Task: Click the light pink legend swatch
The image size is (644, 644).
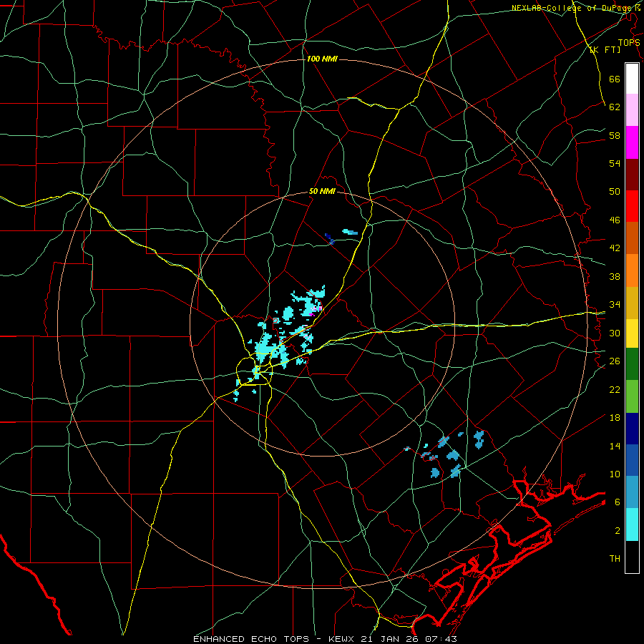Action: click(632, 110)
